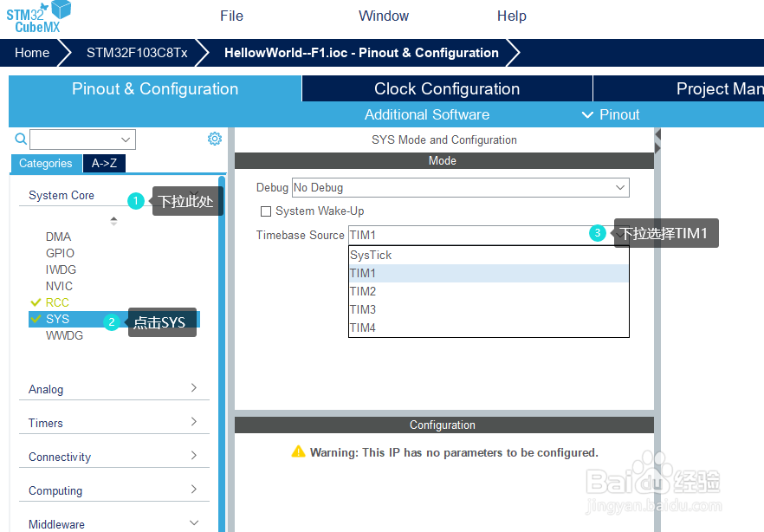This screenshot has height=532, width=764.
Task: Switch to the Pinout & Configuration tab
Action: pos(155,88)
